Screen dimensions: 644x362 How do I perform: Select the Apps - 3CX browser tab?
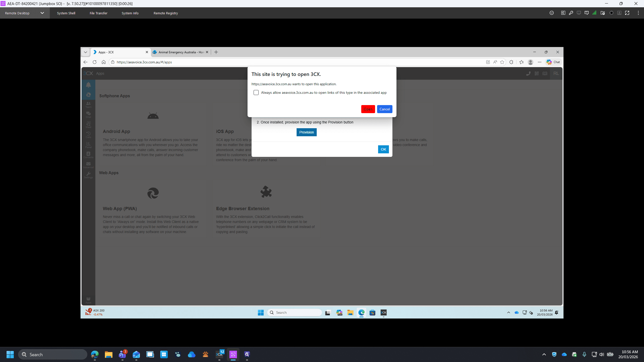point(120,52)
